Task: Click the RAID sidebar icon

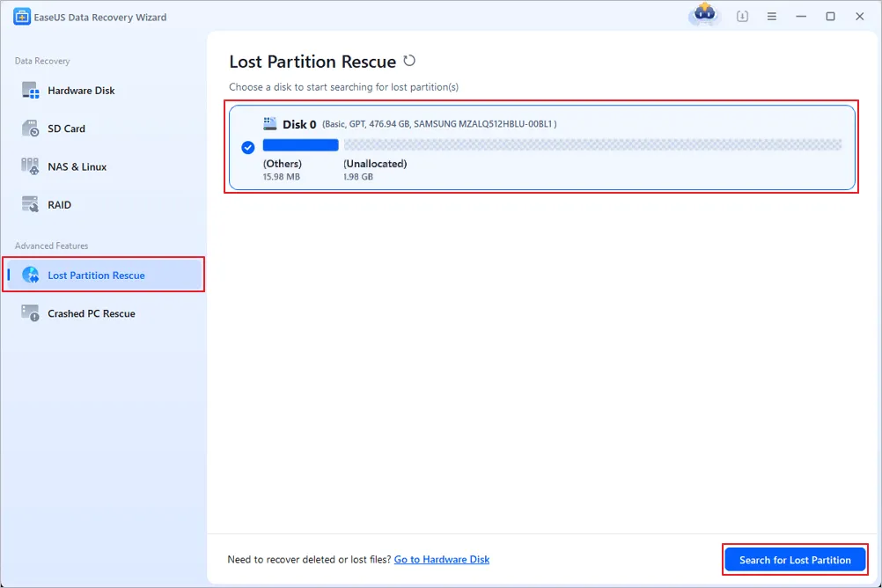Action: click(x=31, y=205)
